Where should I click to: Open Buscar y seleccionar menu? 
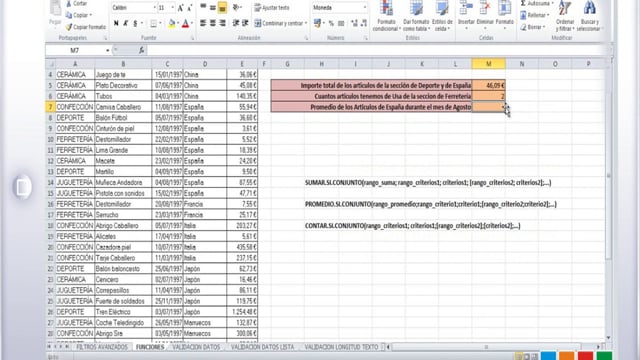pos(589,16)
